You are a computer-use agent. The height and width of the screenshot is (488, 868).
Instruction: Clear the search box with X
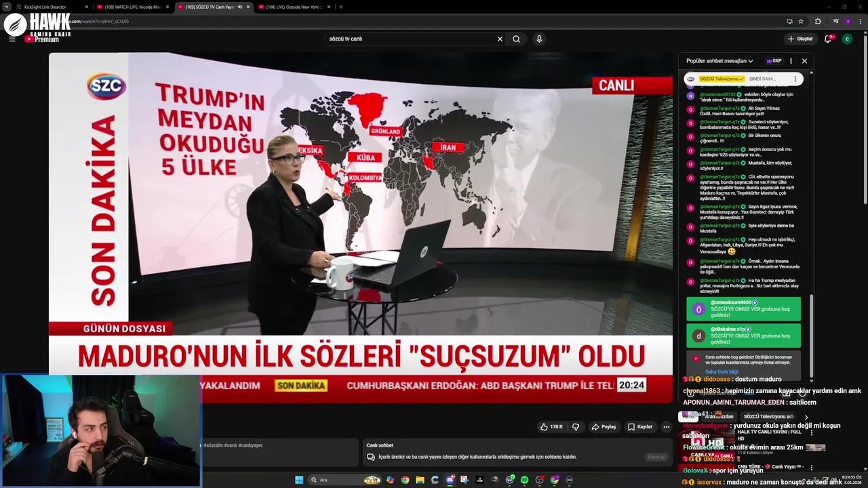[x=500, y=39]
